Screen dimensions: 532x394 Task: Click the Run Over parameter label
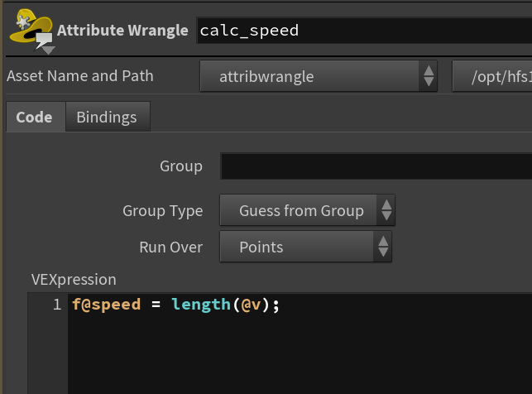pos(171,247)
